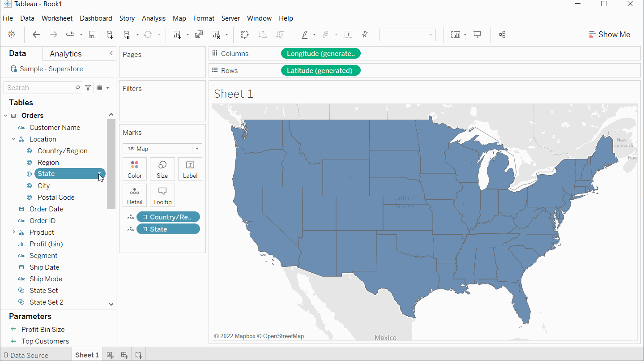Screen dimensions: 644x361
Task: Click the Highlight pen icon
Action: point(305,34)
